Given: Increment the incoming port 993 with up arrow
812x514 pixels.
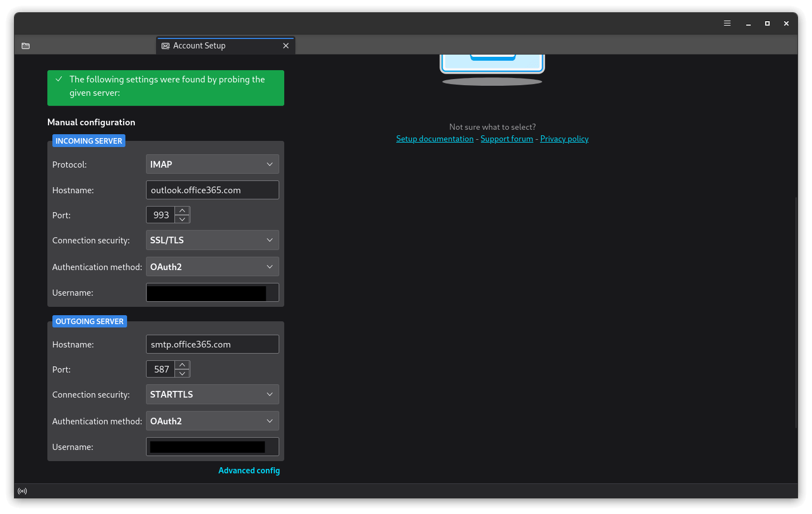Looking at the screenshot, I should (x=182, y=210).
